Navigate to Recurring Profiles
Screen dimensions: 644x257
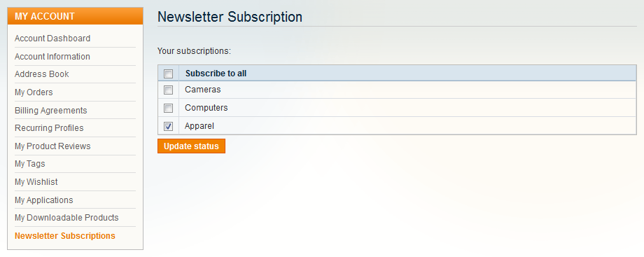pyautogui.click(x=49, y=128)
